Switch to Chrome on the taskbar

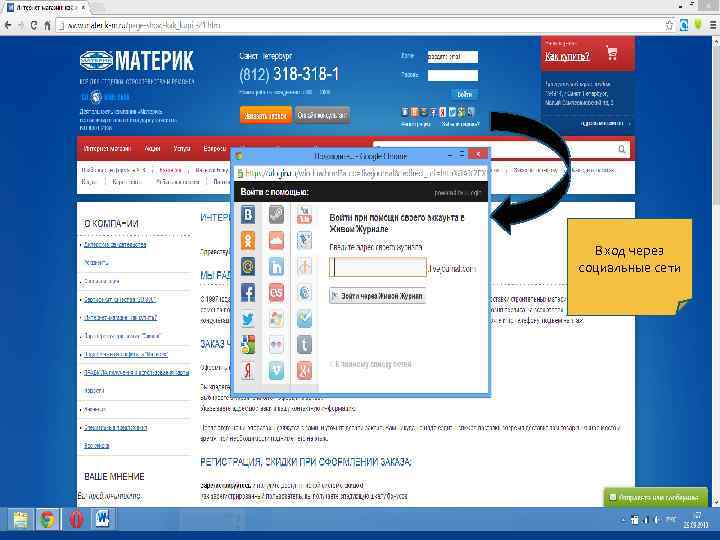click(x=47, y=519)
